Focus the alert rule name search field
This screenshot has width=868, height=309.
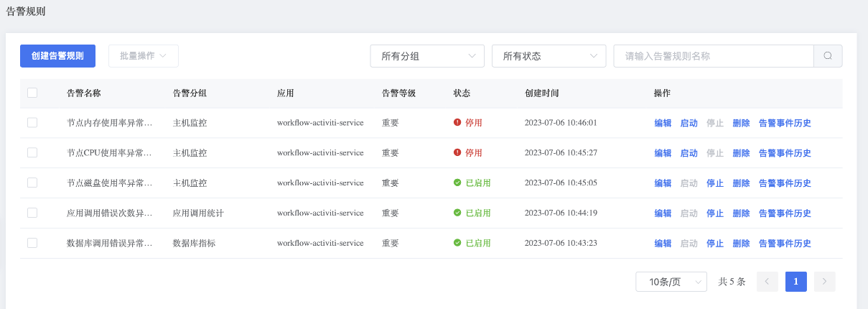(x=713, y=56)
